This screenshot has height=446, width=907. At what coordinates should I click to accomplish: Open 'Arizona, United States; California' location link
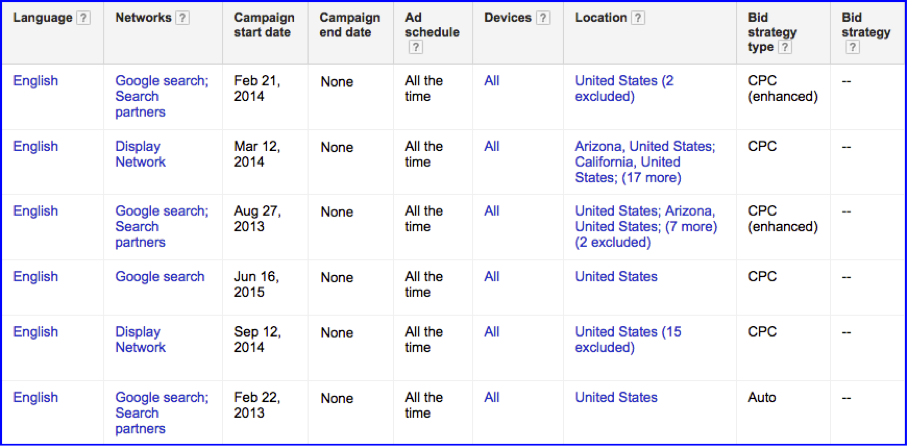coord(645,162)
